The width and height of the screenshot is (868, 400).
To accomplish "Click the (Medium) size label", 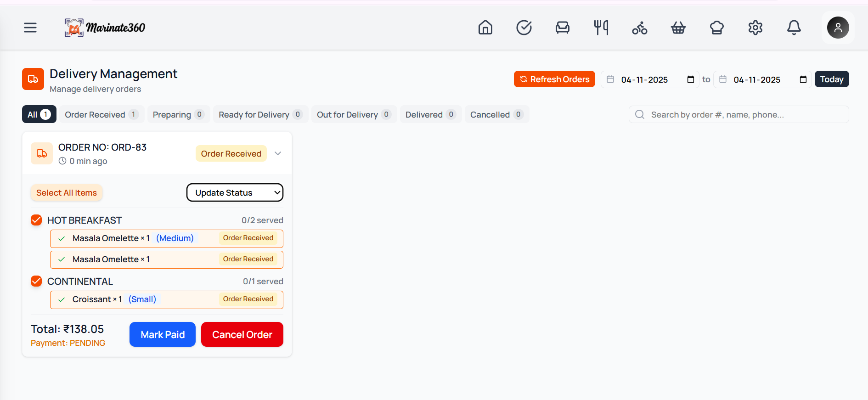I will click(x=175, y=238).
